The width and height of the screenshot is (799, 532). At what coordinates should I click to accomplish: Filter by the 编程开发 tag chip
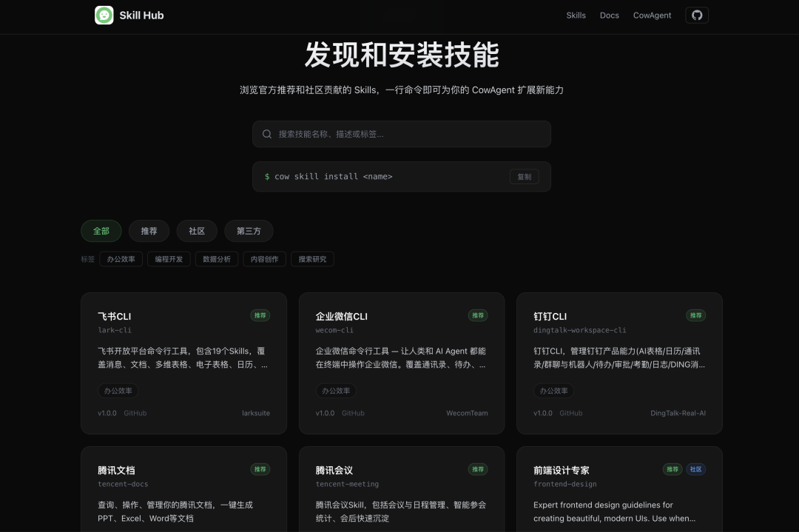pyautogui.click(x=169, y=259)
